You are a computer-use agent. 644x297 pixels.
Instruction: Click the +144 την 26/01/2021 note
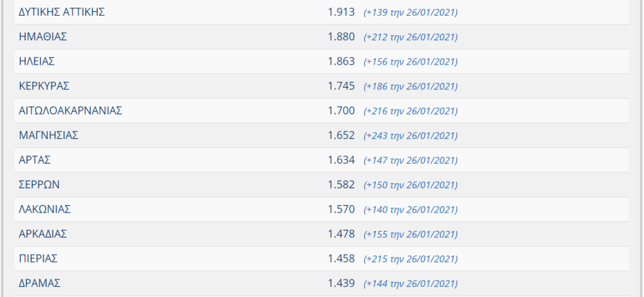[411, 284]
